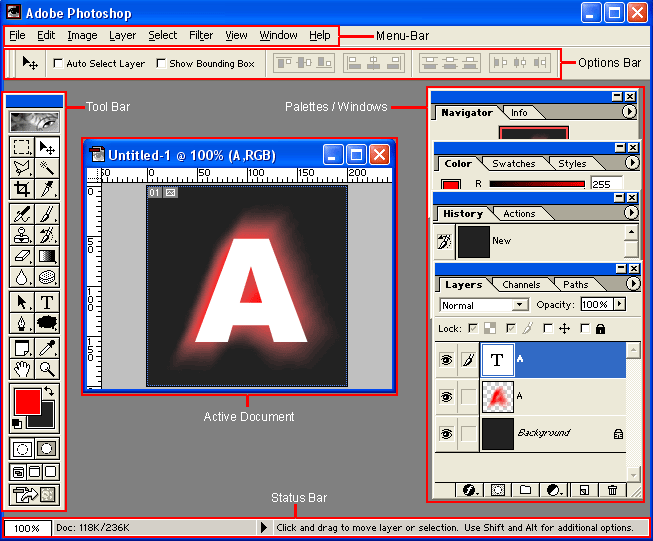Toggle Lock all checkbox in Layers
Screen dimensions: 653x541
pyautogui.click(x=585, y=329)
